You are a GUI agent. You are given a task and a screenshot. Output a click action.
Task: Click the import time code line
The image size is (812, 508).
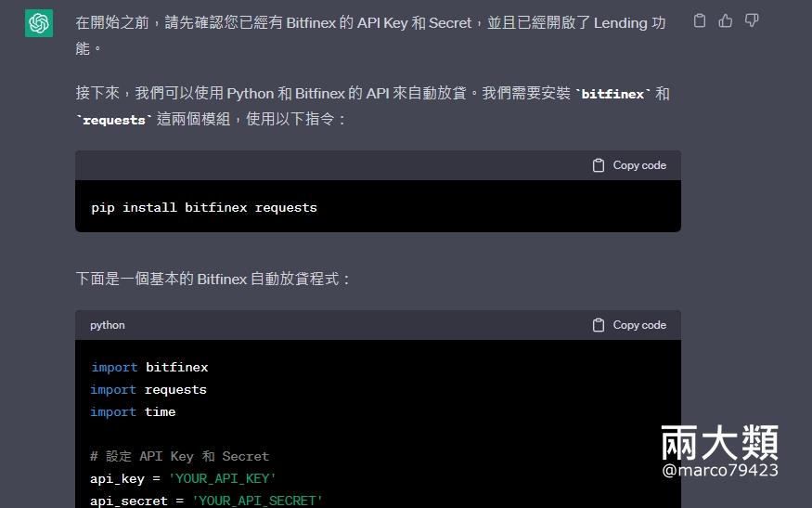point(133,411)
